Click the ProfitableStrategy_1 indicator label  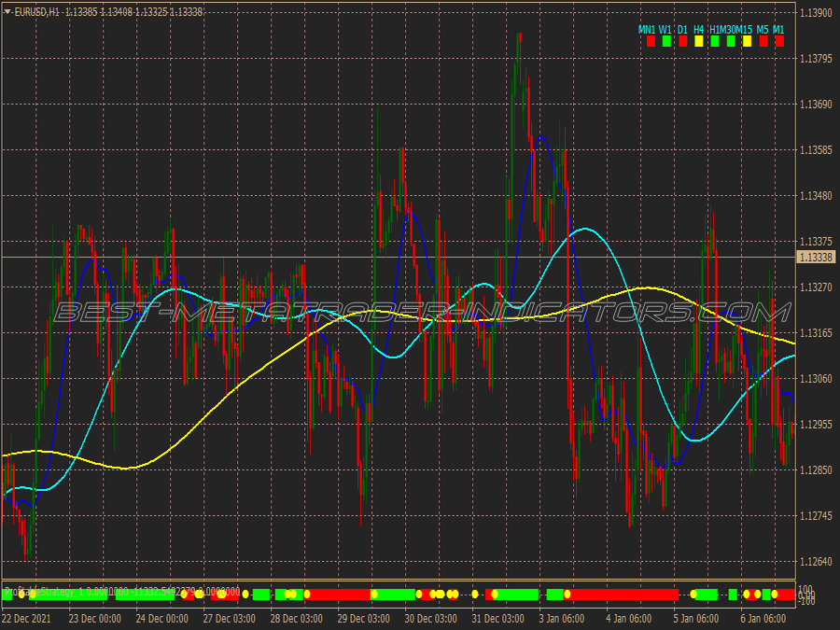(44, 592)
